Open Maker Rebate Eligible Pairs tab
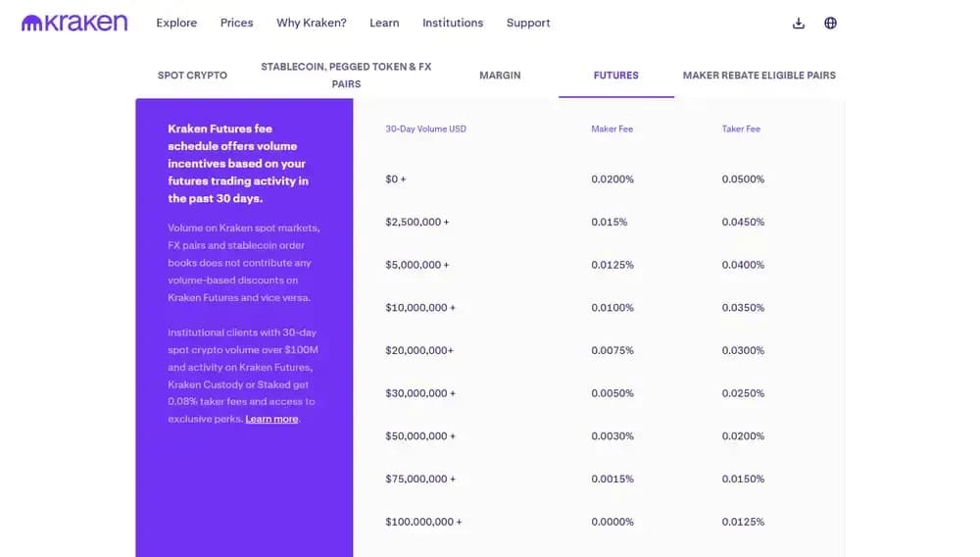 759,76
